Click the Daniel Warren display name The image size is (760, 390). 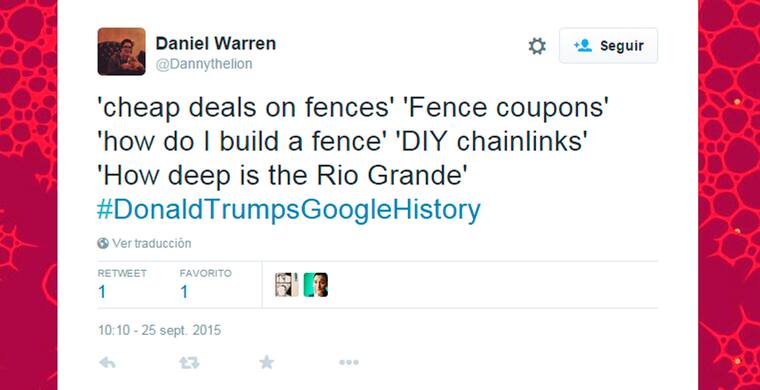(216, 44)
